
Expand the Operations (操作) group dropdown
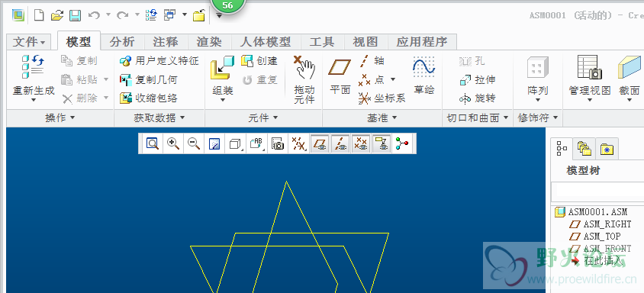pos(60,118)
